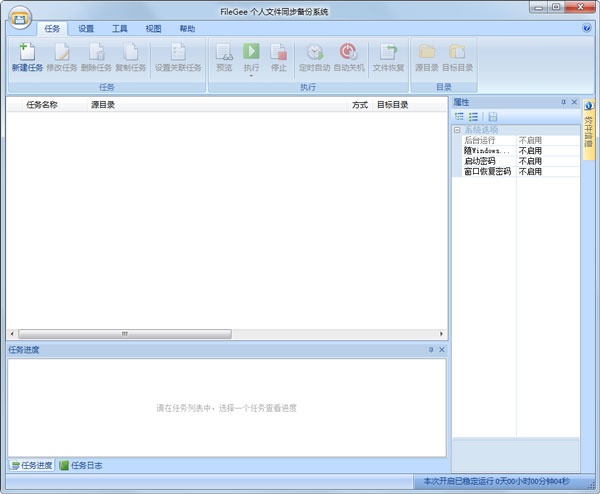Click the 删除任务 (Delete Task) icon

(95, 57)
